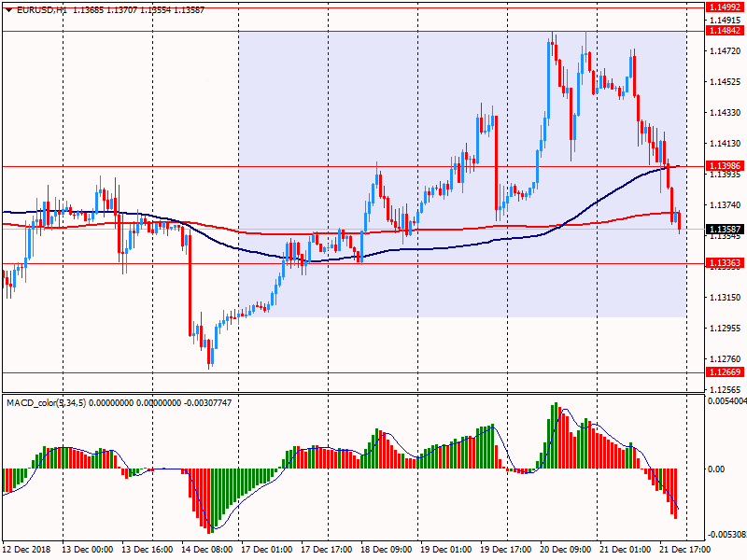Click the OHLC values 1.13685 1.13707 1.13554 1.13587

point(138,10)
